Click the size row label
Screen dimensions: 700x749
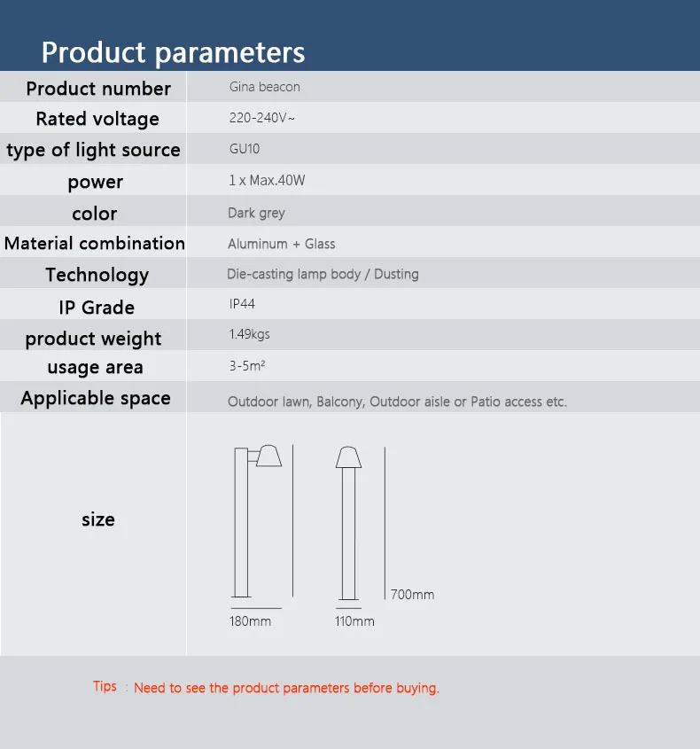point(97,519)
